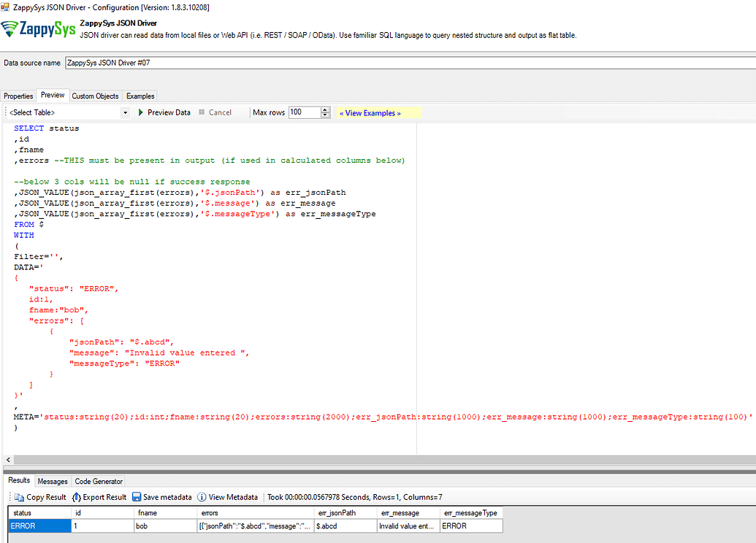
Task: Click the ZappySys icon in title bar
Action: coord(7,7)
